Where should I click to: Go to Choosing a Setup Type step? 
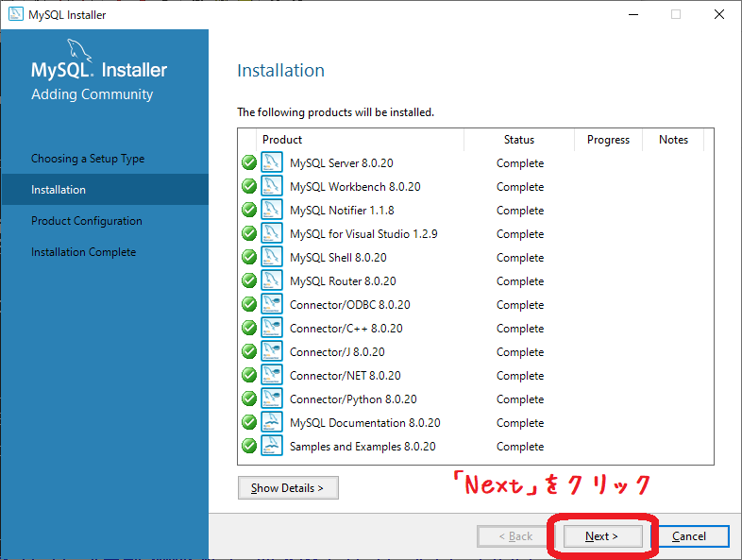pos(88,159)
